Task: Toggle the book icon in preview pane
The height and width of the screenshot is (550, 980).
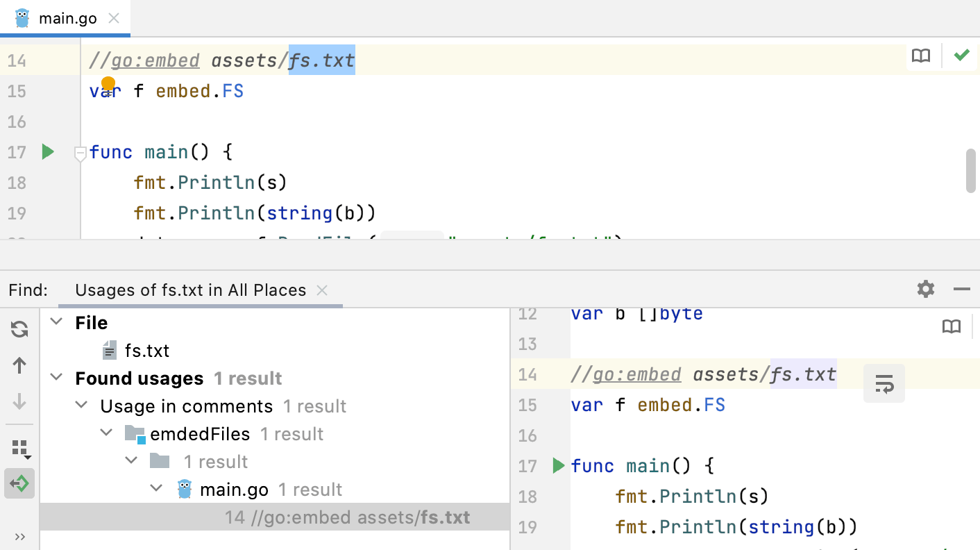Action: tap(951, 326)
